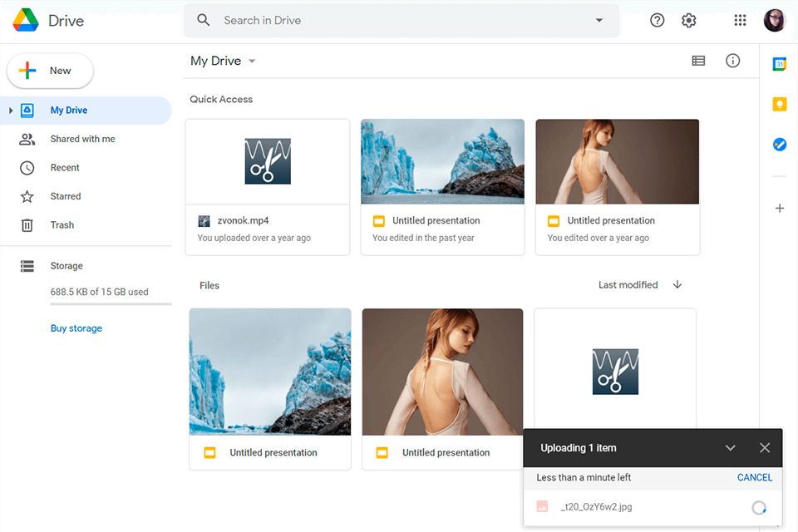
Task: Cancel the upload of _t20_OzY6w2.jpg
Action: [754, 477]
